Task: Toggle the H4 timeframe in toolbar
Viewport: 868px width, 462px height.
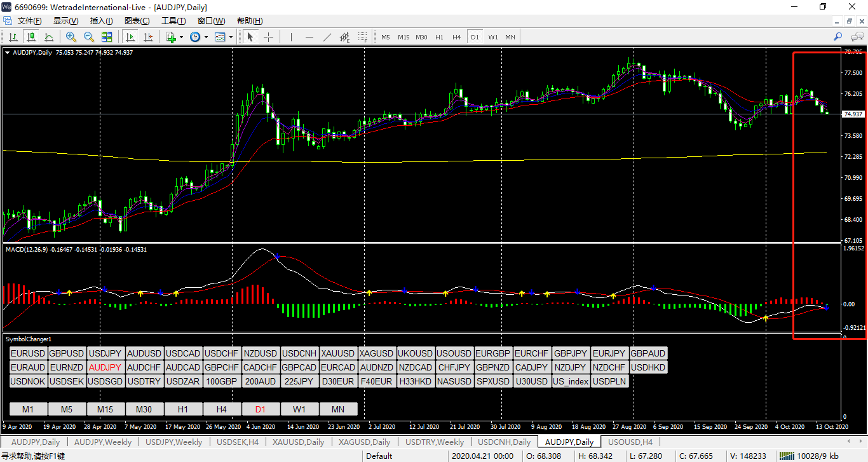Action: click(x=456, y=37)
